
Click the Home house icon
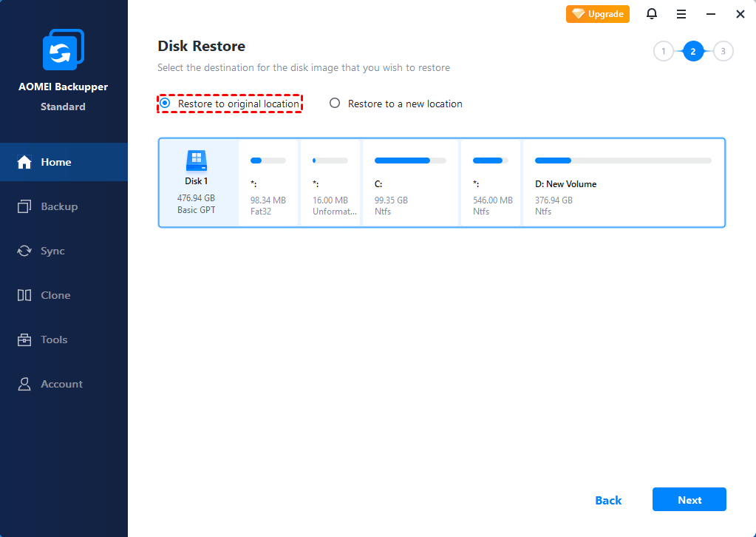tap(24, 162)
